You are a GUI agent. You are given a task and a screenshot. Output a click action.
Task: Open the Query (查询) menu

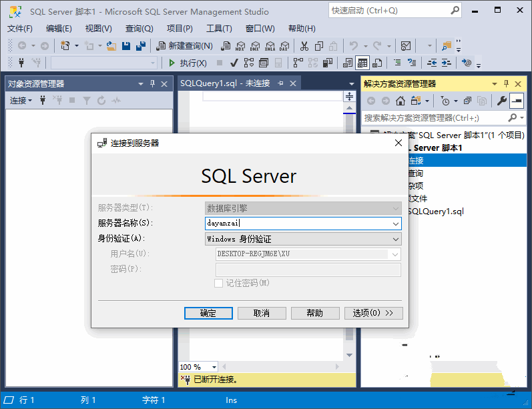click(139, 29)
